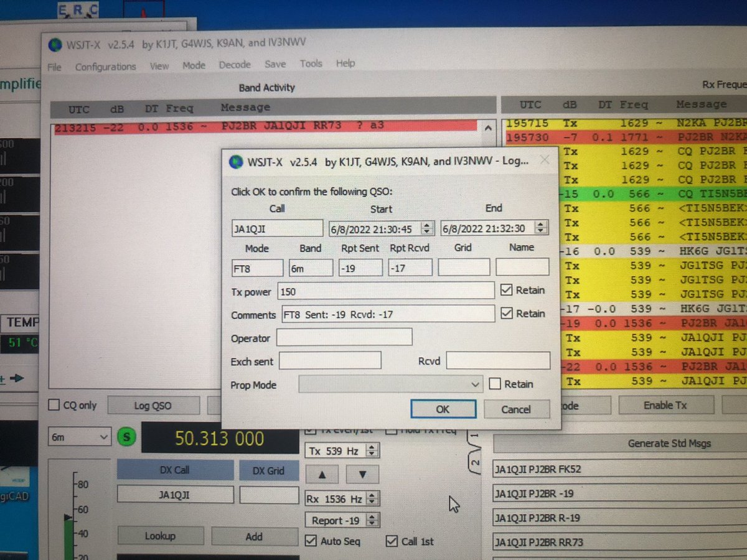The height and width of the screenshot is (560, 747).
Task: Open the 6m band dropdown
Action: tap(80, 437)
